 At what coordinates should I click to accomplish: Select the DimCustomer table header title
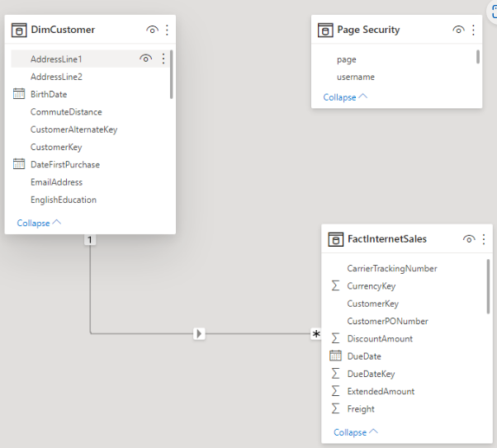click(x=63, y=30)
